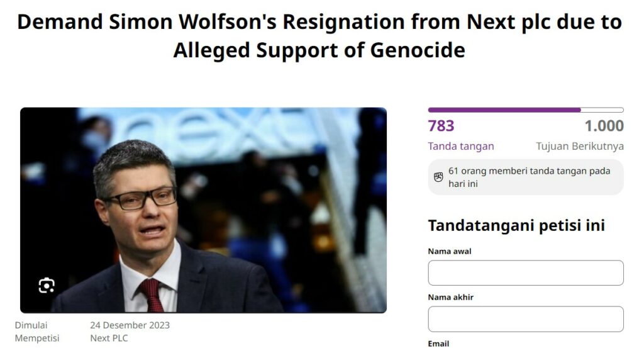Click the Nama awal input field
Viewport: 644px width, 348px height.
[x=526, y=272]
